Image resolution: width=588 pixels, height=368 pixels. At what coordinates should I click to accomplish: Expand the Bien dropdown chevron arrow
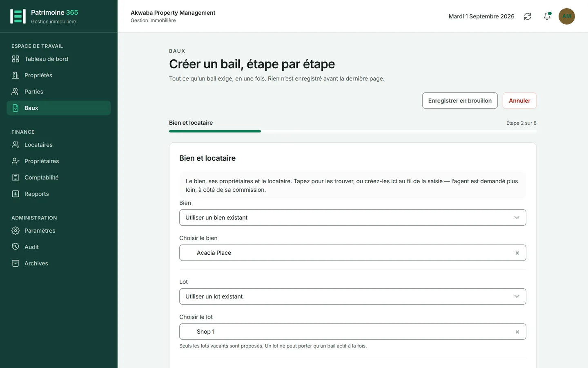pyautogui.click(x=517, y=218)
